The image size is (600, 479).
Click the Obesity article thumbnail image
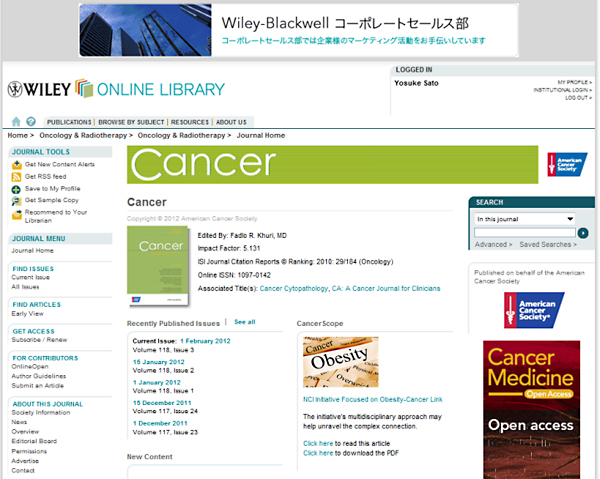pos(340,361)
